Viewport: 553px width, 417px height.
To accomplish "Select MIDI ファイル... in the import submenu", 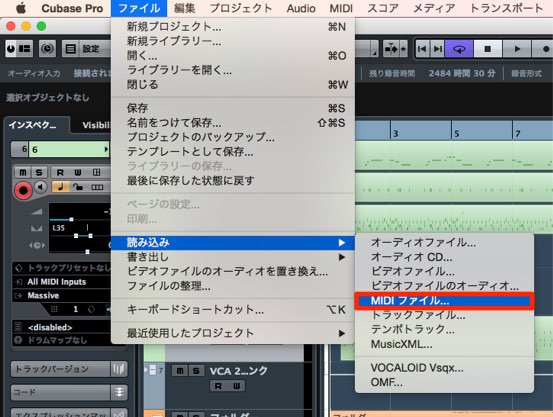I will coord(444,301).
